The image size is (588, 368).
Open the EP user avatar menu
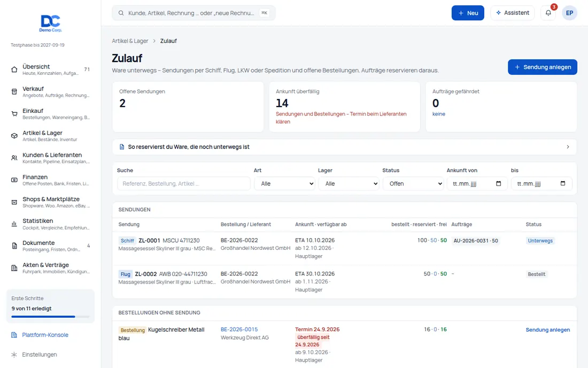(x=569, y=13)
